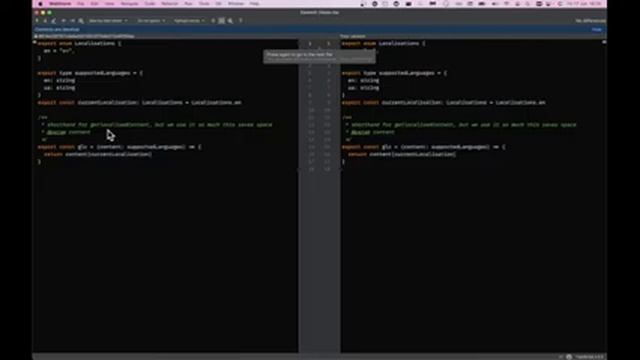Go to the previous difference arrow
This screenshot has width=640, height=360.
click(37, 20)
